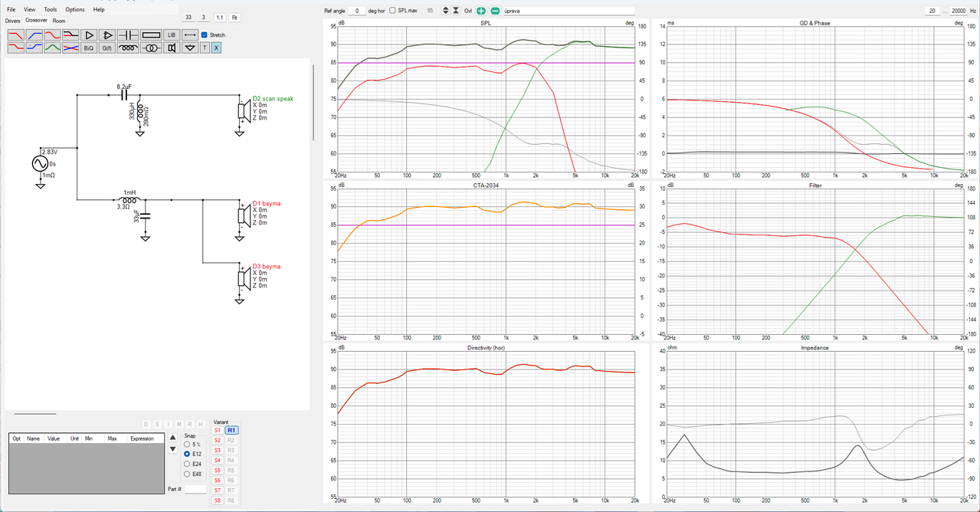
Task: Uncheck the Stretch checkbox
Action: pyautogui.click(x=205, y=34)
